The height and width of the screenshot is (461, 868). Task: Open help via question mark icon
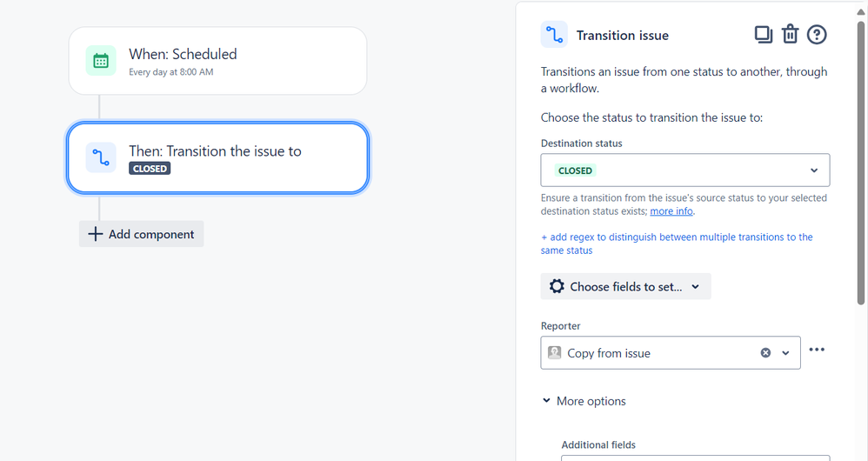[x=817, y=35]
